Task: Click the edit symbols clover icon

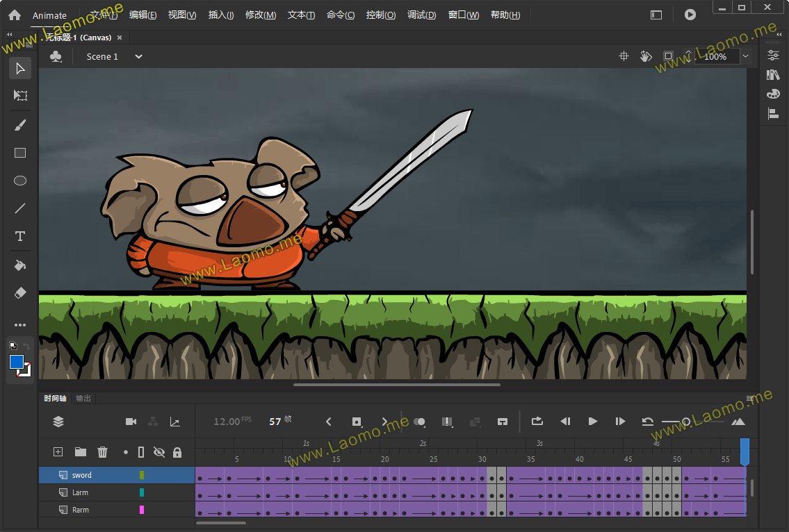Action: pyautogui.click(x=56, y=56)
